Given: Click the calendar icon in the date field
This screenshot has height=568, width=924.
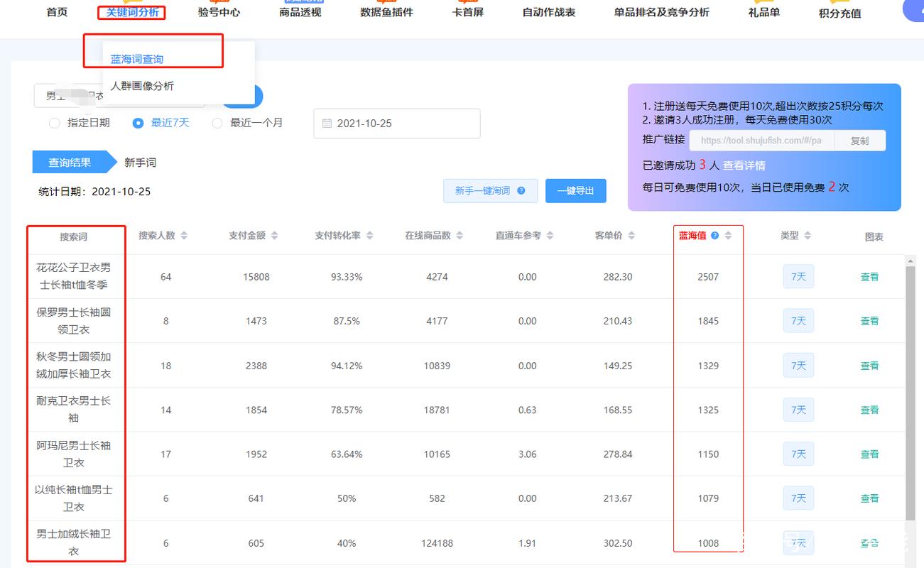Looking at the screenshot, I should click(x=327, y=124).
